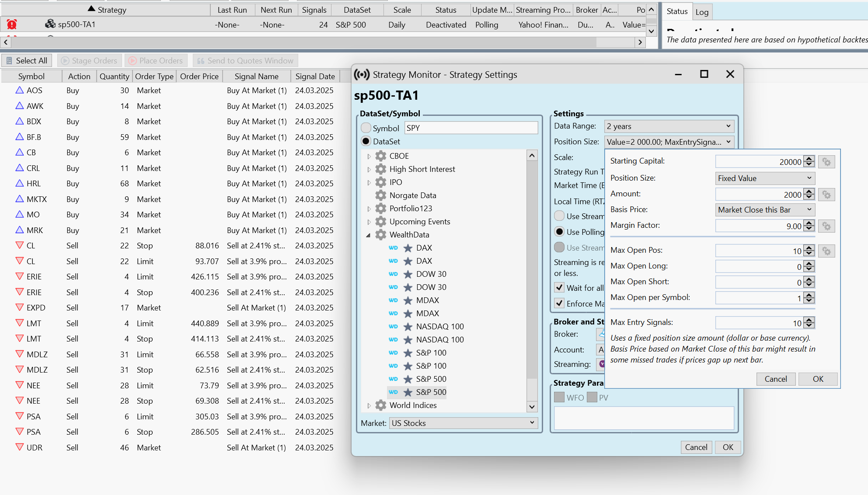This screenshot has width=868, height=495.
Task: Switch to the Status tab
Action: [677, 11]
